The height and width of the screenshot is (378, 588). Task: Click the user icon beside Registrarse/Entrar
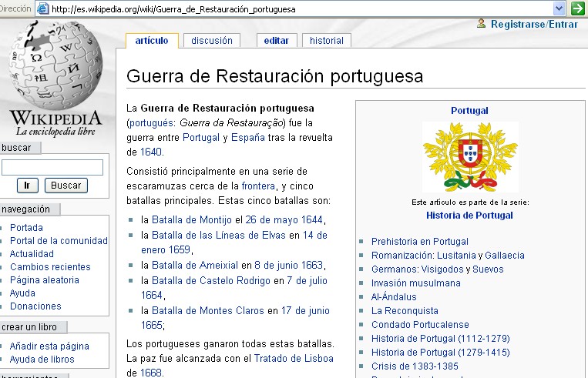click(x=481, y=24)
